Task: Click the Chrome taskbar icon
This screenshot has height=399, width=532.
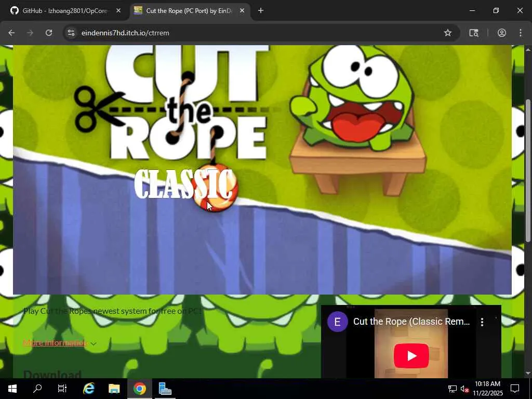Action: [139, 389]
